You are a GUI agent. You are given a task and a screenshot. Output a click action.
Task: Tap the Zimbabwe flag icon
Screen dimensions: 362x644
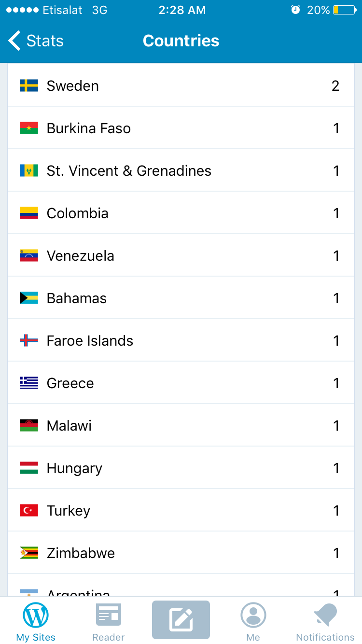(x=29, y=553)
